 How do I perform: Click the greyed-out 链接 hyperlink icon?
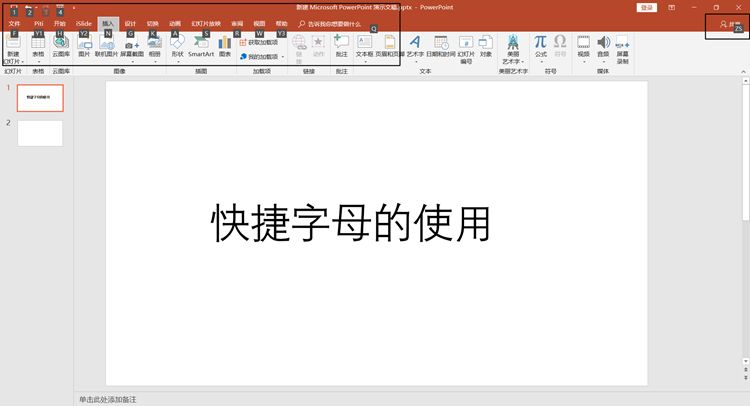[299, 43]
